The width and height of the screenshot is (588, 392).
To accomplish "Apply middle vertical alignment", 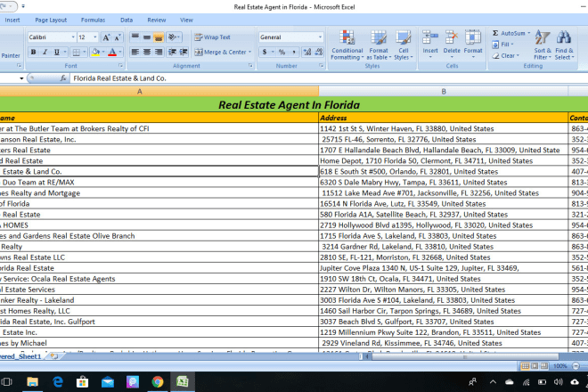I will 147,37.
